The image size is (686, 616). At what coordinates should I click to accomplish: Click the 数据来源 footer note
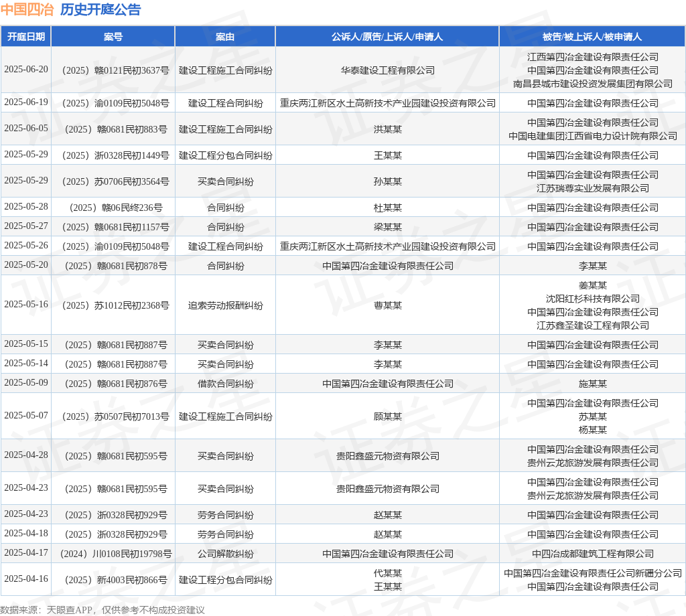pyautogui.click(x=102, y=609)
